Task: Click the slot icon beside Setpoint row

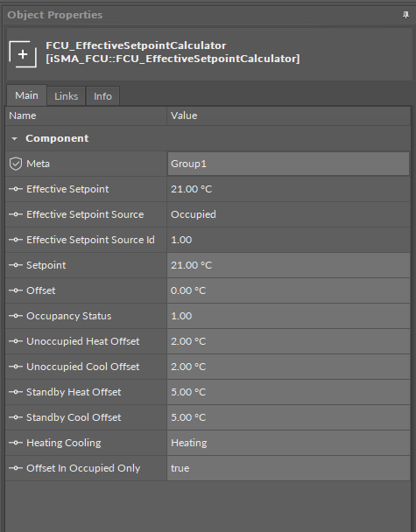Action: click(16, 265)
